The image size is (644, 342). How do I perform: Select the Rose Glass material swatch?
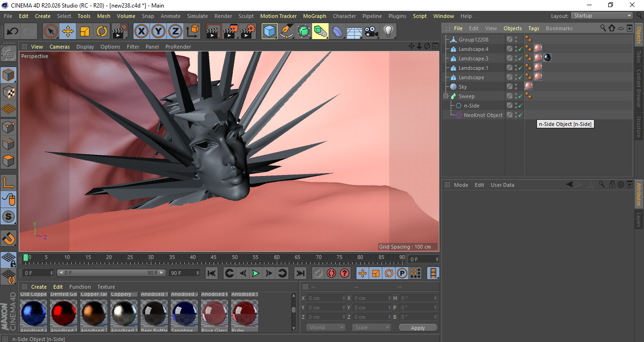[x=214, y=314]
